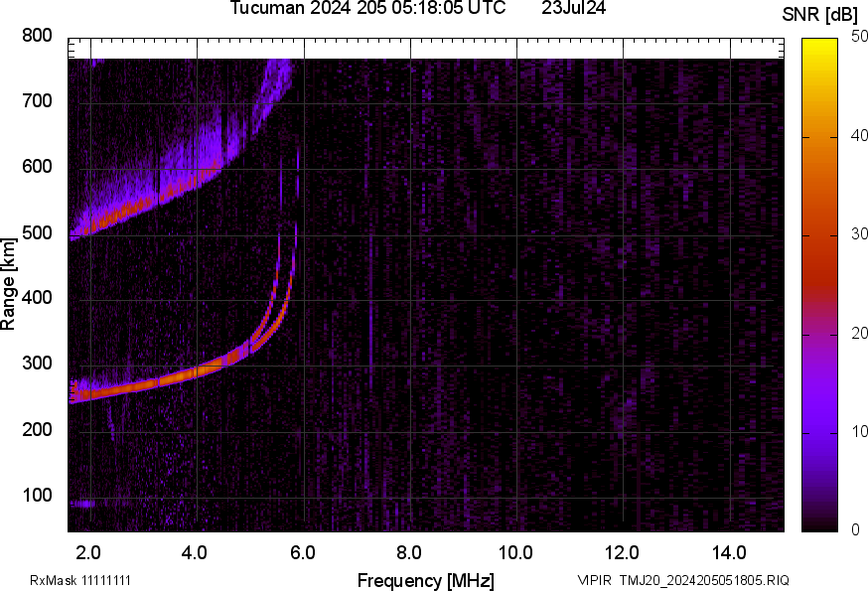Click colorbar tick value 40
868x591 pixels.
point(859,135)
